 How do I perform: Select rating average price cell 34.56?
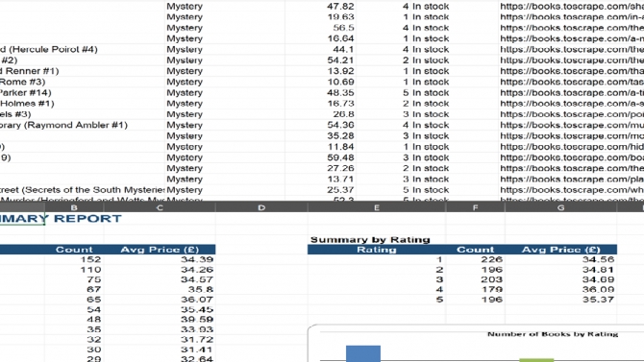point(560,259)
